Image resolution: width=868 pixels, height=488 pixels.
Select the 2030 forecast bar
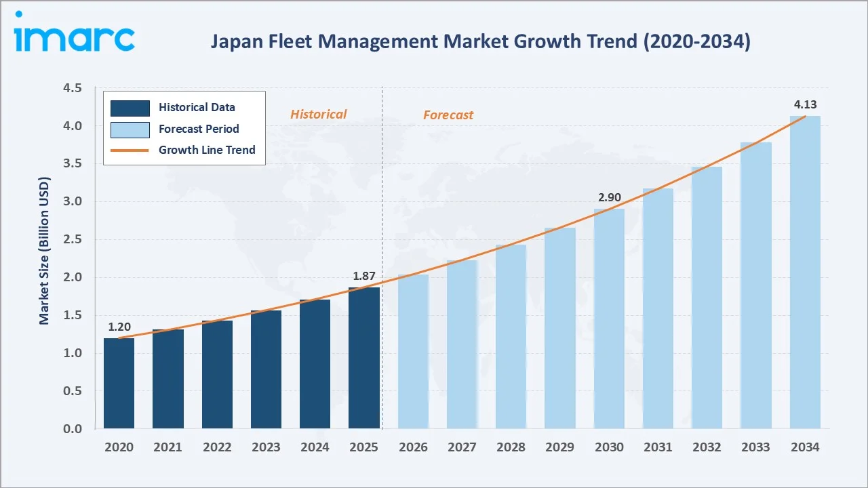(x=609, y=319)
